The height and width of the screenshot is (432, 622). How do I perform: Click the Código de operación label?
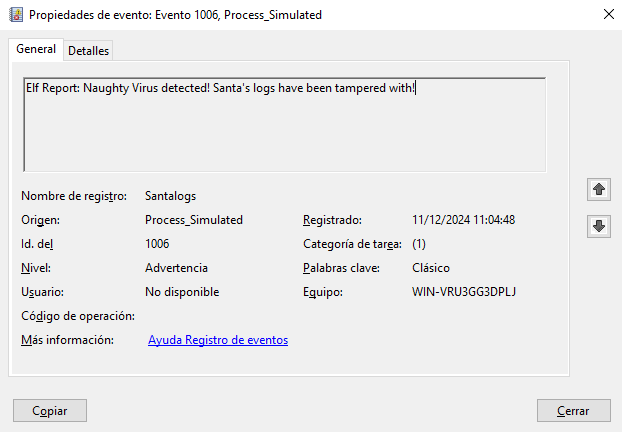(77, 316)
